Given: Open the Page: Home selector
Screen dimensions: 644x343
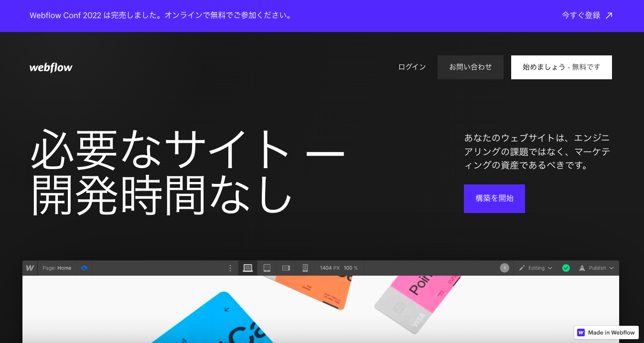Looking at the screenshot, I should [57, 268].
